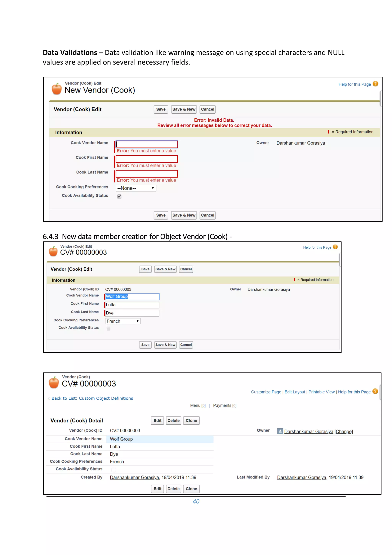The height and width of the screenshot is (555, 392).
Task: Open the Last Modified By Darshankumar Gorasiya link
Action: [x=302, y=477]
